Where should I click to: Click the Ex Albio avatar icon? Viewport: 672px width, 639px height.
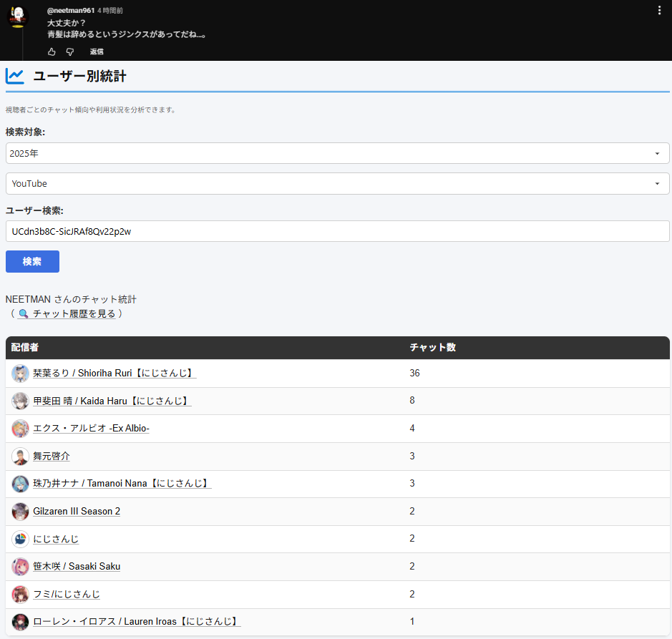click(x=20, y=429)
